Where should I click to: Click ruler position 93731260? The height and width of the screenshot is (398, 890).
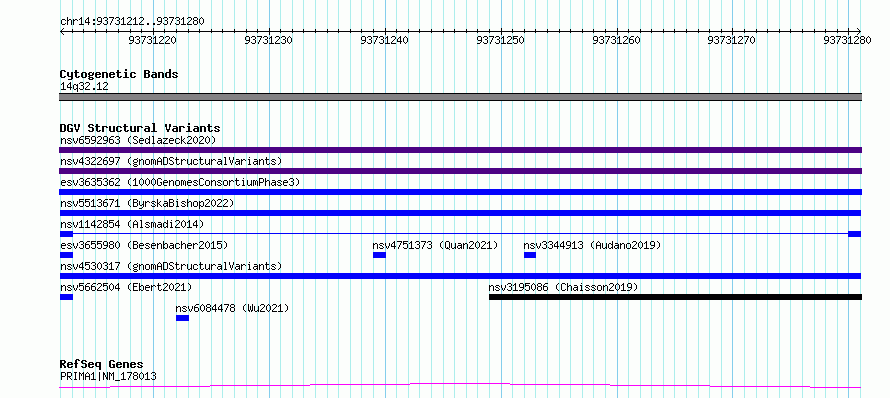616,40
